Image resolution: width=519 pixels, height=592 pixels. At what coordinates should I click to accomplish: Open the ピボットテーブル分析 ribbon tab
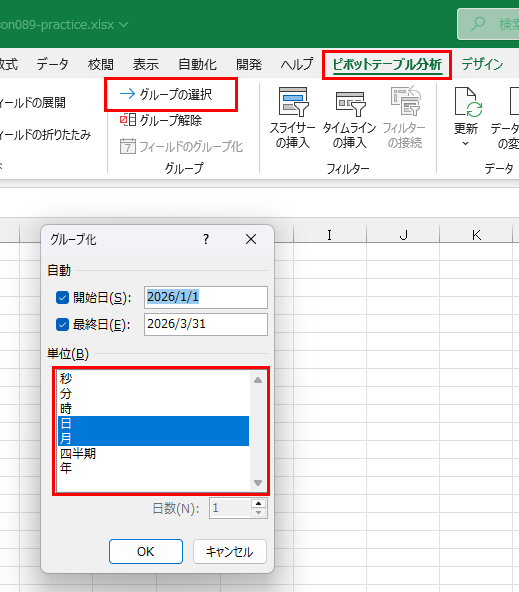point(387,65)
